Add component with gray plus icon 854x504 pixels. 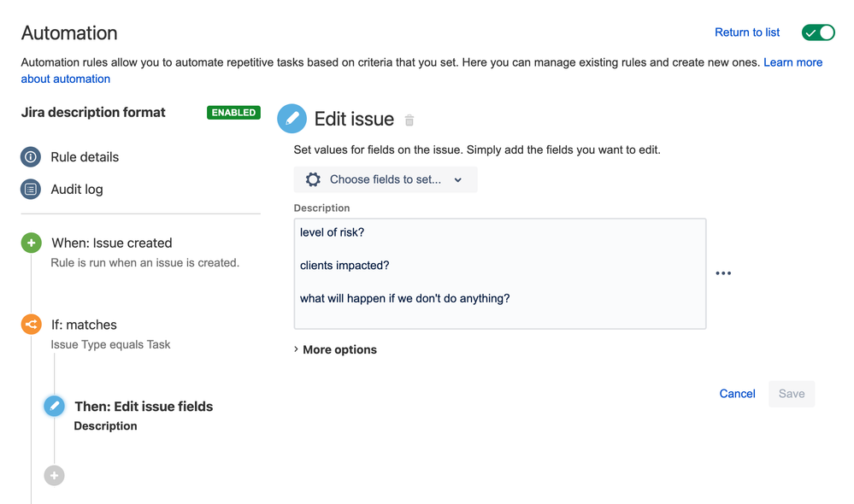coord(55,475)
